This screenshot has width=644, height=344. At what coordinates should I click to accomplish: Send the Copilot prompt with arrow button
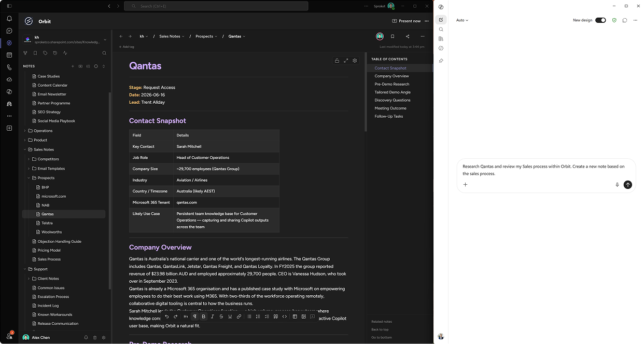pos(627,185)
